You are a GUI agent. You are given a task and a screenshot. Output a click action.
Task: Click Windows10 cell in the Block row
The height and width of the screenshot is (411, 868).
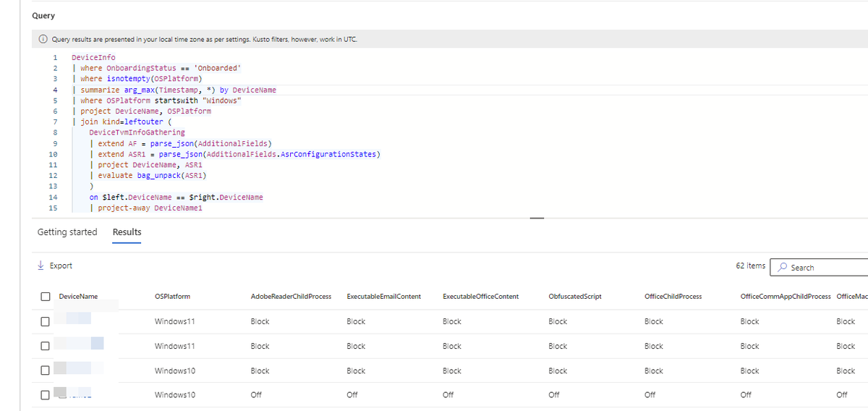point(175,370)
